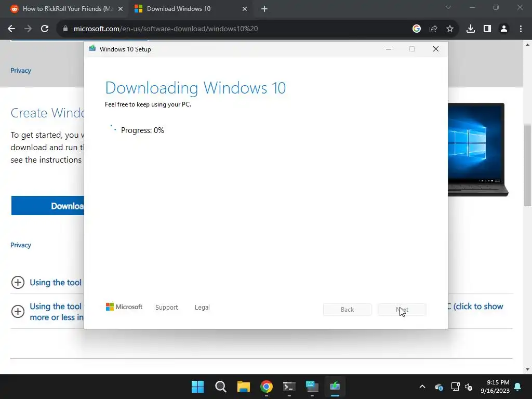532x399 pixels.
Task: Close the RickRoll Reddit tab
Action: click(121, 9)
